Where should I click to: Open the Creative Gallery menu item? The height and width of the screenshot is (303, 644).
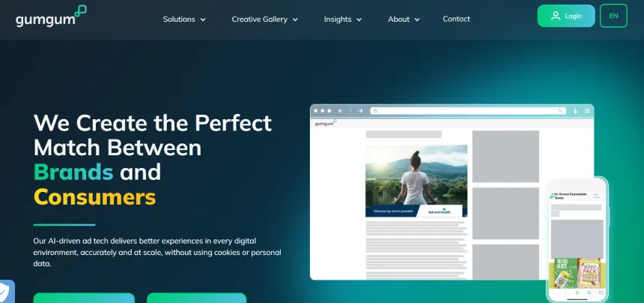(x=259, y=19)
